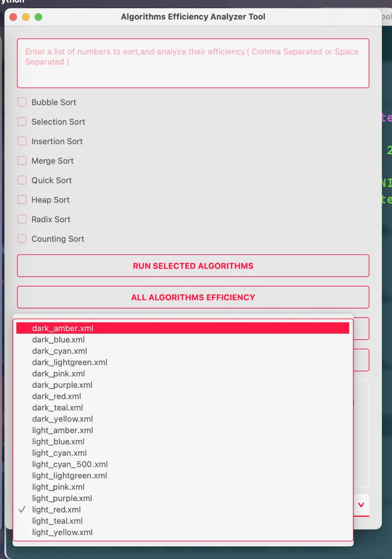392x559 pixels.
Task: Select the checked light_red.xml entry
Action: coord(183,509)
